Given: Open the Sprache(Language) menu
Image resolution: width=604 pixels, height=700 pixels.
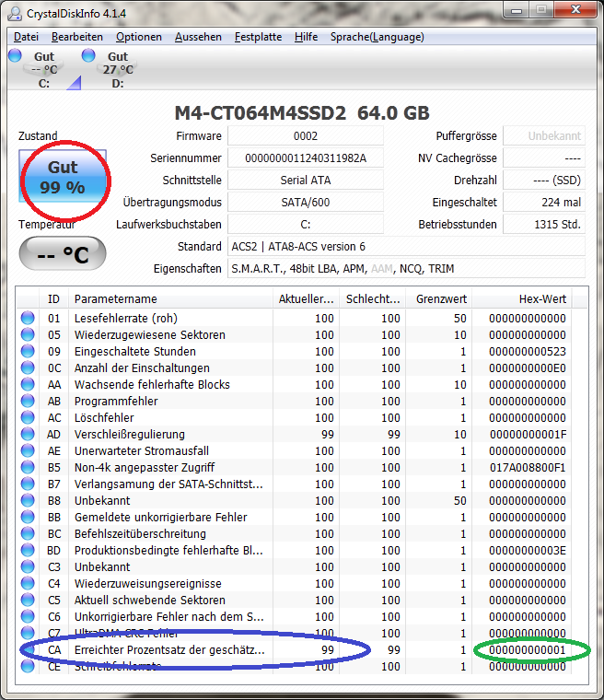Looking at the screenshot, I should 377,37.
